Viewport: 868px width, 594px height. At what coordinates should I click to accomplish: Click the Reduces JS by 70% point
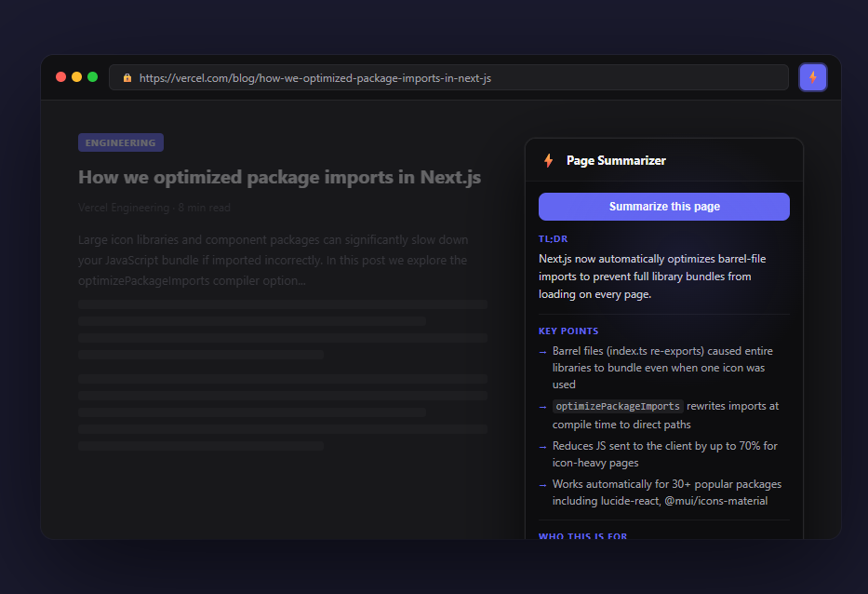(x=665, y=453)
